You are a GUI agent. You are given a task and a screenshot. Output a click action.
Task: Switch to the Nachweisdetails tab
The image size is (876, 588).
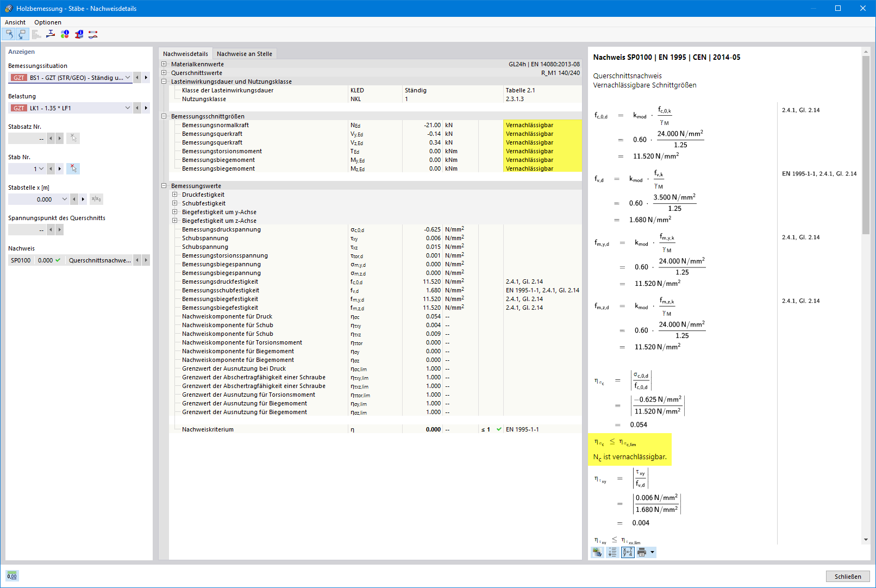185,54
